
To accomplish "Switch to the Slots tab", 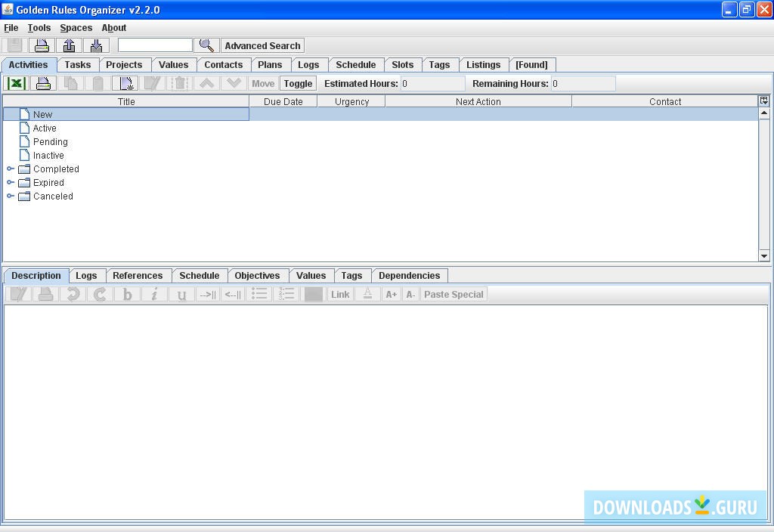I will [403, 65].
